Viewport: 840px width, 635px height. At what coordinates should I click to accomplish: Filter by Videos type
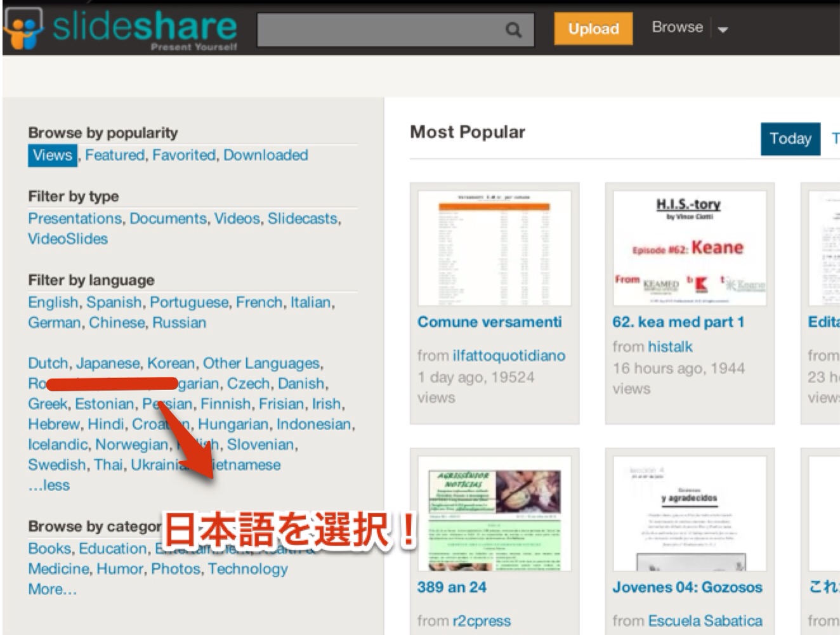tap(237, 218)
